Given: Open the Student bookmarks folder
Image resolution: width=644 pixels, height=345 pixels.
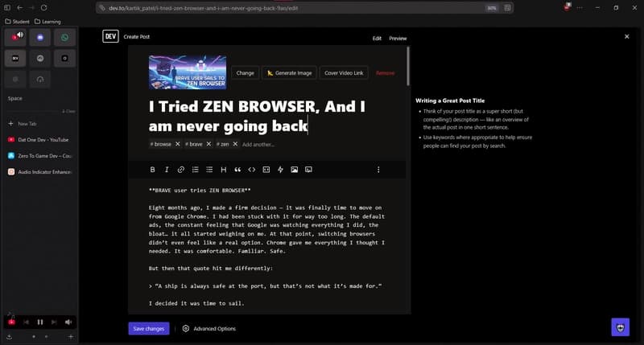Looking at the screenshot, I should (x=17, y=22).
